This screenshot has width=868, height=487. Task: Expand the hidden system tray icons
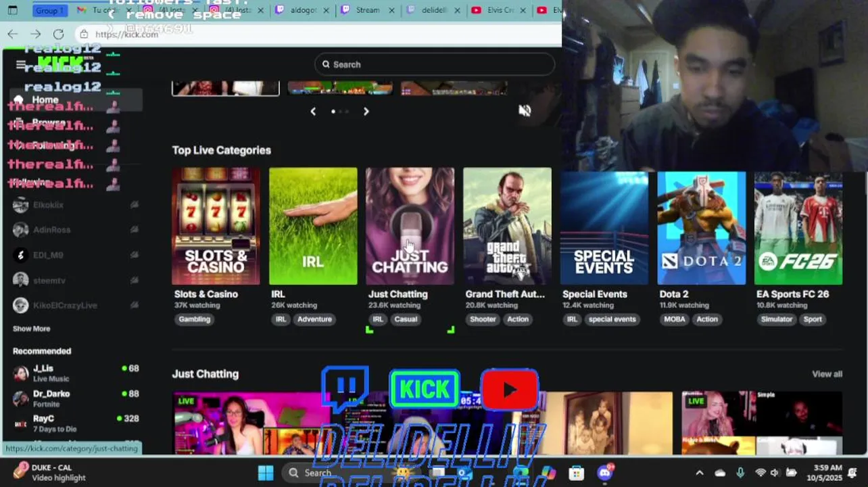point(699,473)
